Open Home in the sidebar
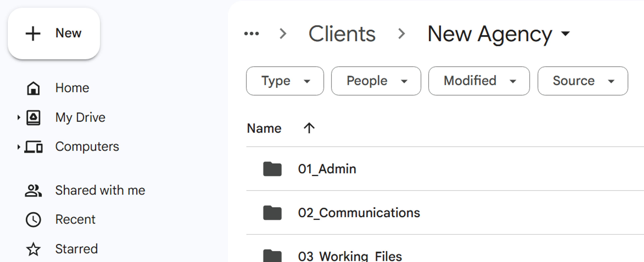The width and height of the screenshot is (644, 262). 72,88
